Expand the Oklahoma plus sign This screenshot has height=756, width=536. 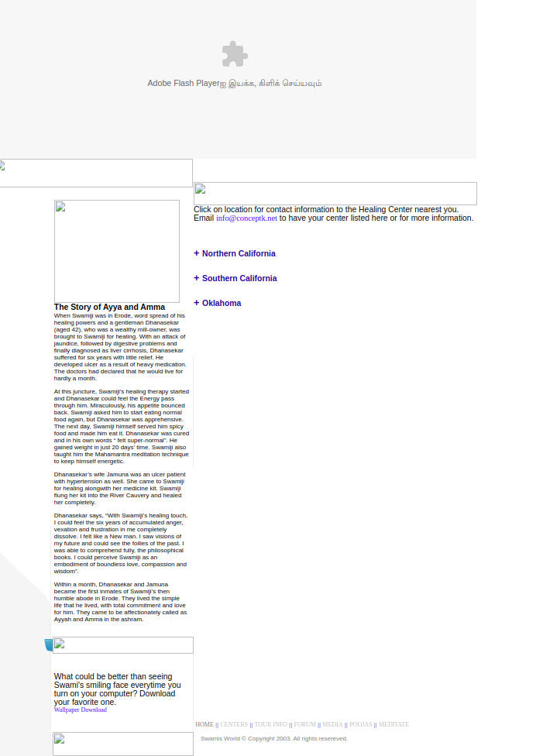click(197, 303)
